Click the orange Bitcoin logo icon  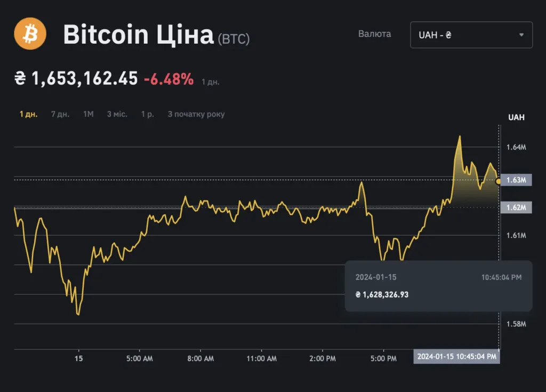(x=30, y=34)
